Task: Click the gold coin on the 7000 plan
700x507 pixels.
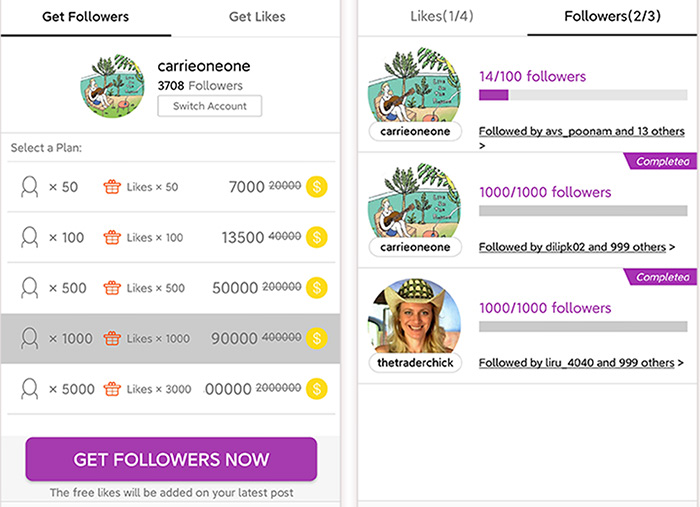Action: (x=317, y=187)
